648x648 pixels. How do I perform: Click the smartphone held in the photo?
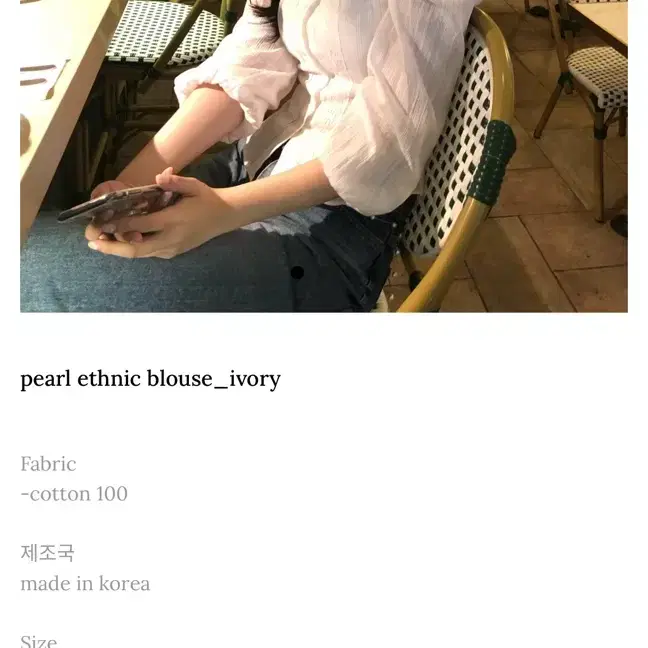click(119, 202)
